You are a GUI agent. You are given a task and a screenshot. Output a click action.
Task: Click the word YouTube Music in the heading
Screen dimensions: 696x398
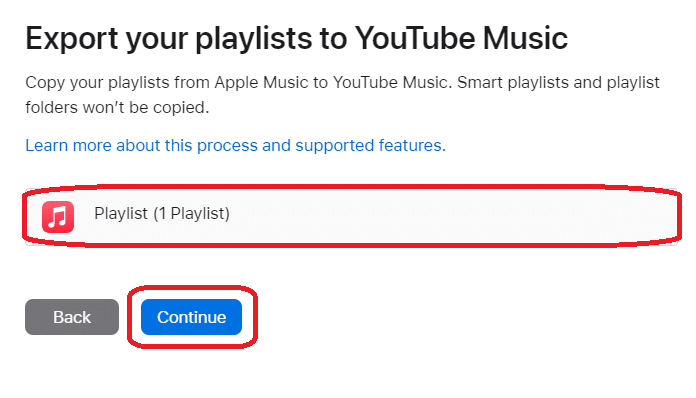pos(461,38)
